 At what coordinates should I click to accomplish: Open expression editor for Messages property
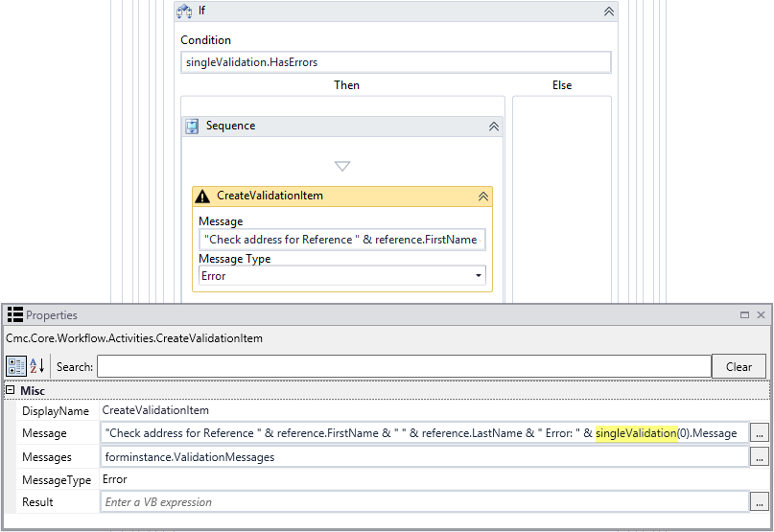(x=760, y=457)
